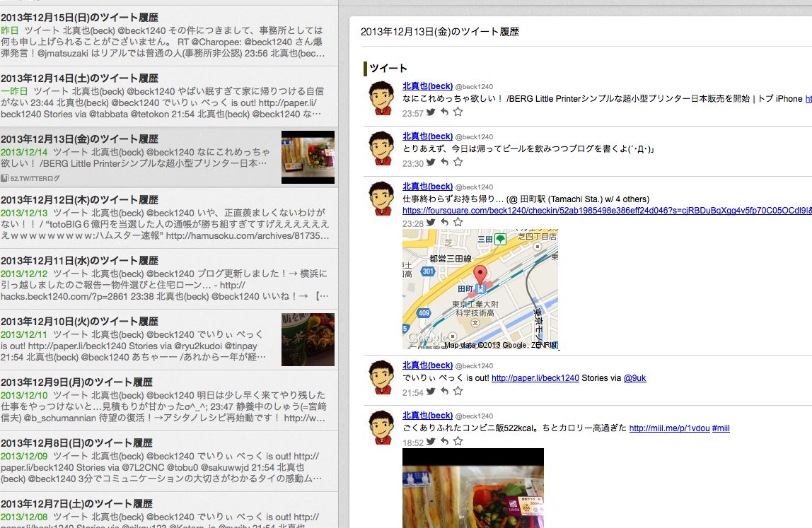Viewport: 812px width, 528px height.
Task: Click the reply arrow on the 23:30 tweet
Action: click(x=444, y=163)
